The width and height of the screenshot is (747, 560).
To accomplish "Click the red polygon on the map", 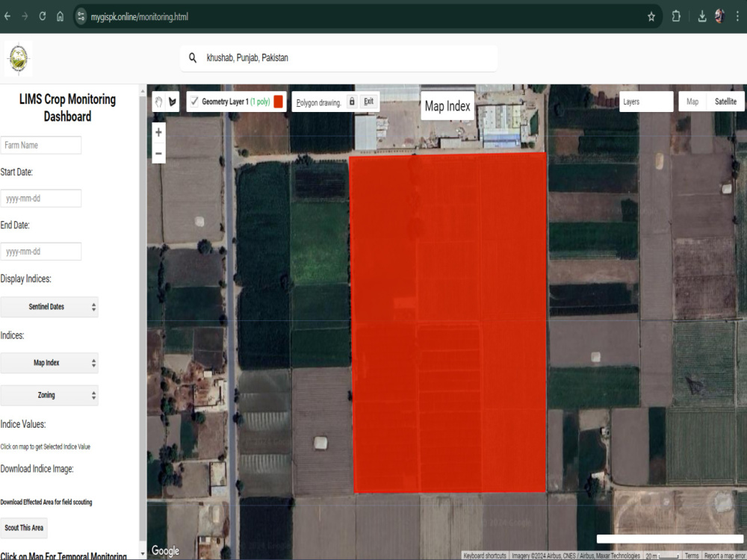I will [x=449, y=323].
